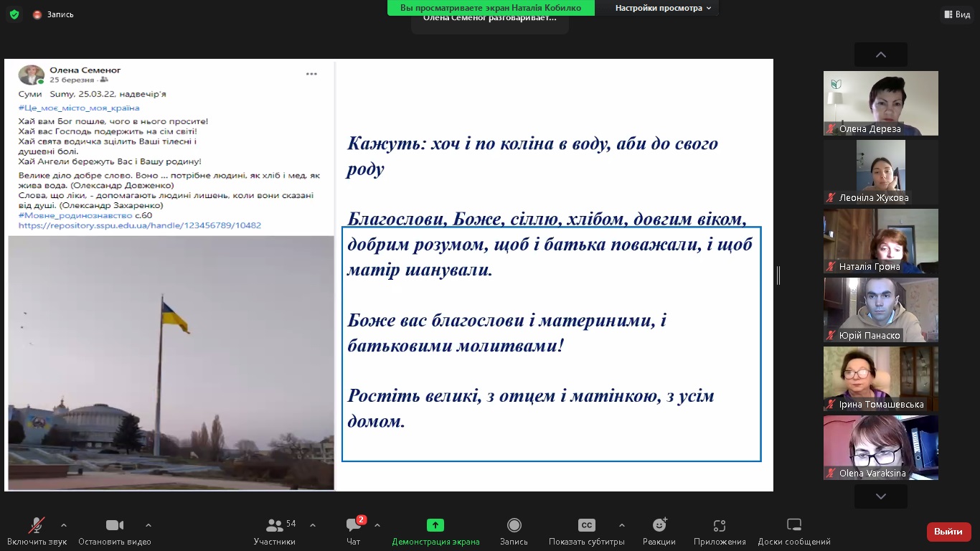Expand audio options arrow next to microphone

coord(64,525)
